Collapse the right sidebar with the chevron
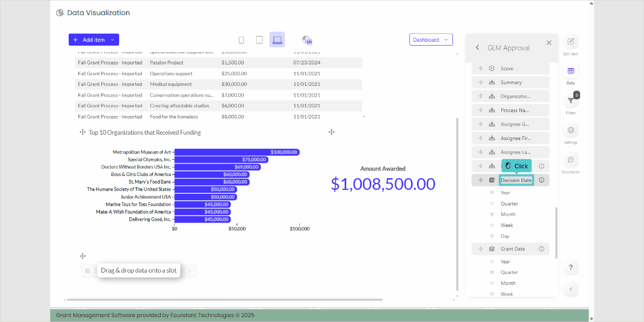The height and width of the screenshot is (322, 644). pyautogui.click(x=570, y=289)
